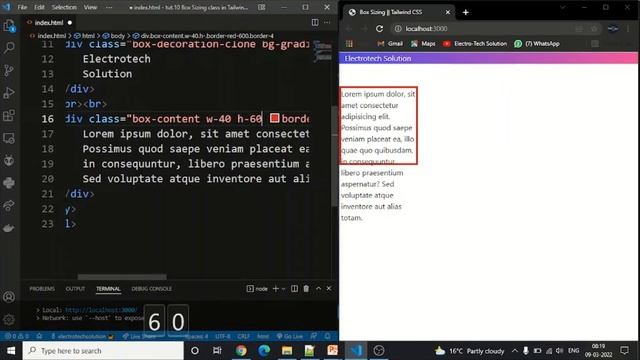Screen dimensions: 640x360
Task: Open Microsoft Edge from the taskbar
Action: click(264, 351)
